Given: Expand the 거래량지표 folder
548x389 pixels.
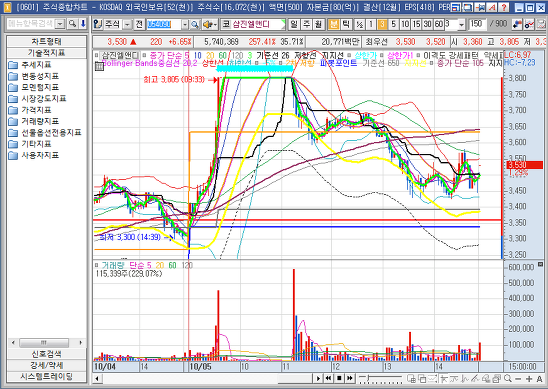Looking at the screenshot, I should (x=34, y=121).
